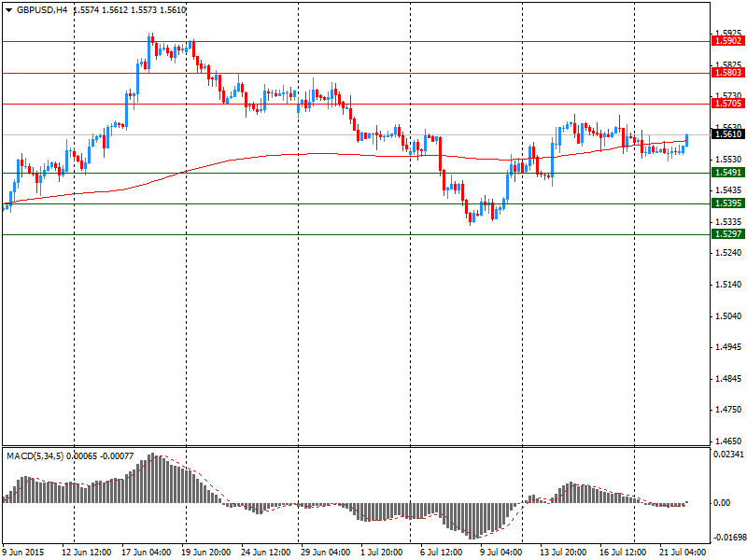Click the 1.5140 price scale value
The image size is (747, 560).
pos(729,285)
